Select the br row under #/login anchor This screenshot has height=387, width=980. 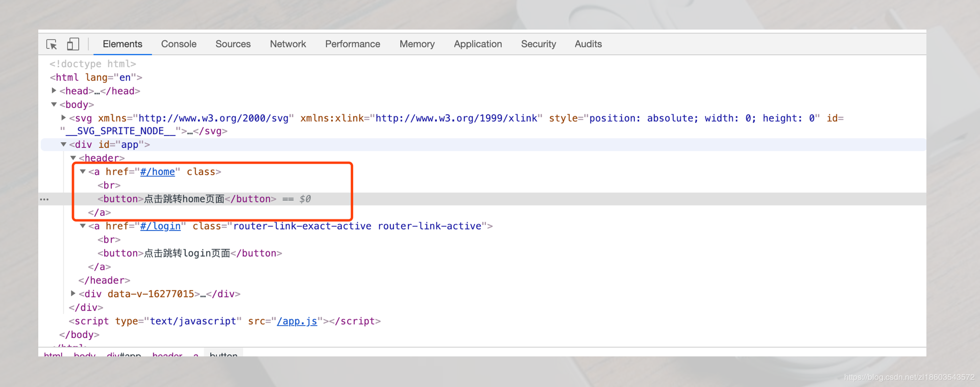tap(109, 240)
